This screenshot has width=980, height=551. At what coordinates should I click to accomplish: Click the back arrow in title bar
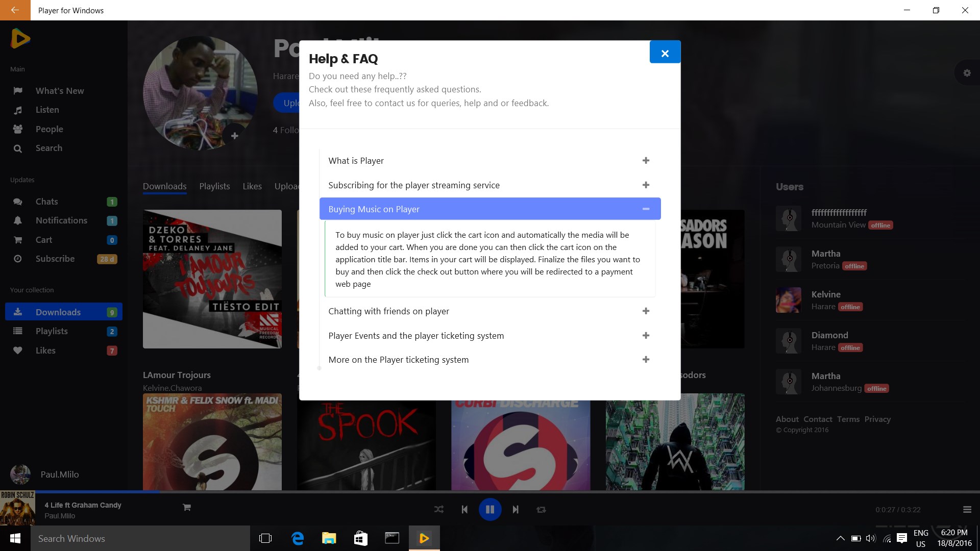point(15,10)
